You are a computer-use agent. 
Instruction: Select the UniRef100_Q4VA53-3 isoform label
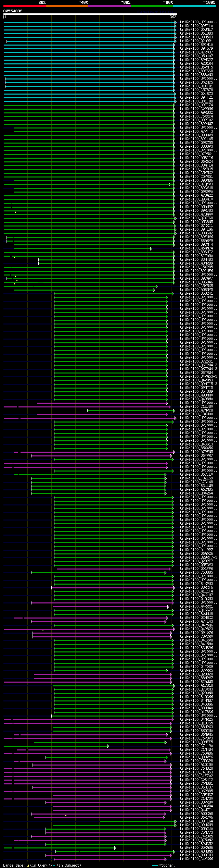(x=198, y=376)
